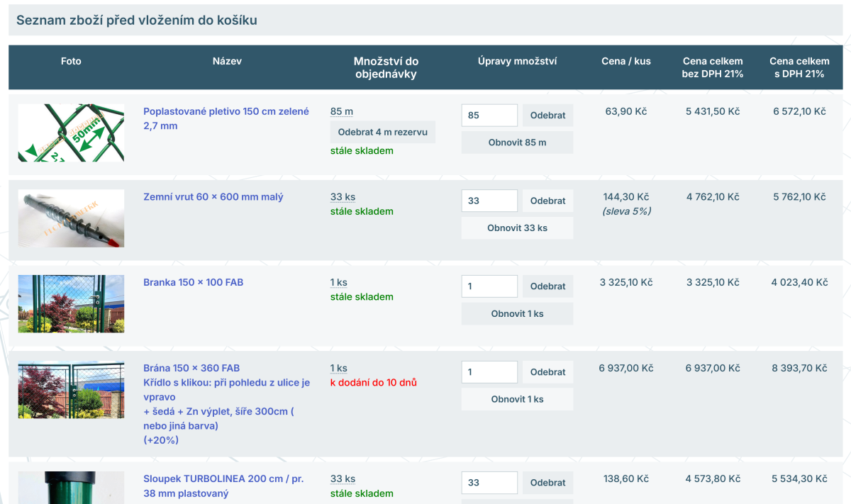
Task: View the Sloupek TURBOLINEA green post thumbnail
Action: click(71, 488)
